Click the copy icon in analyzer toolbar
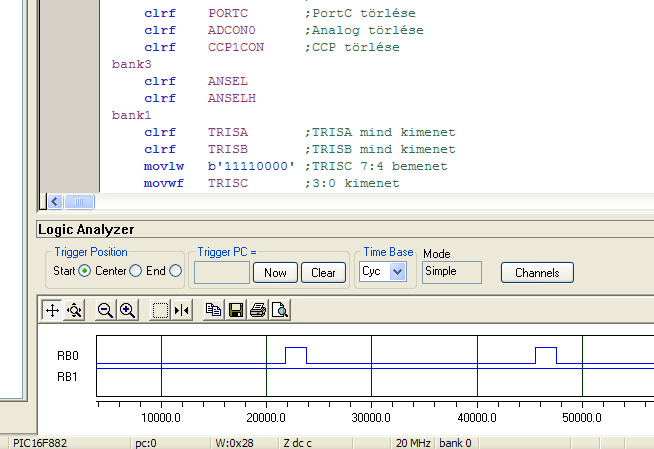Screen dimensions: 654x449 pyautogui.click(x=214, y=310)
